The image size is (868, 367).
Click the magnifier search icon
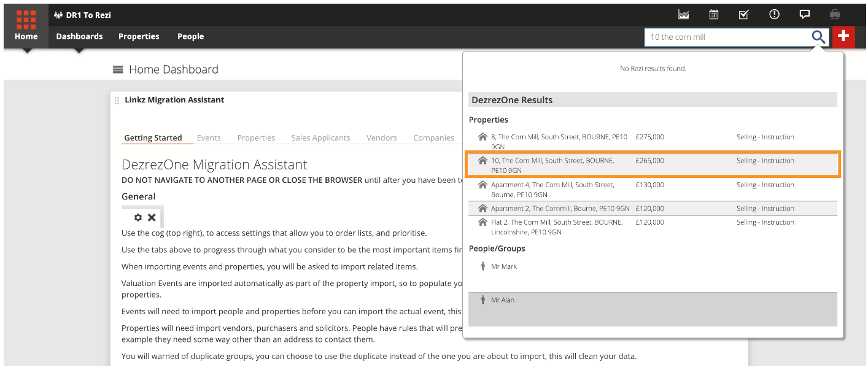[x=818, y=37]
